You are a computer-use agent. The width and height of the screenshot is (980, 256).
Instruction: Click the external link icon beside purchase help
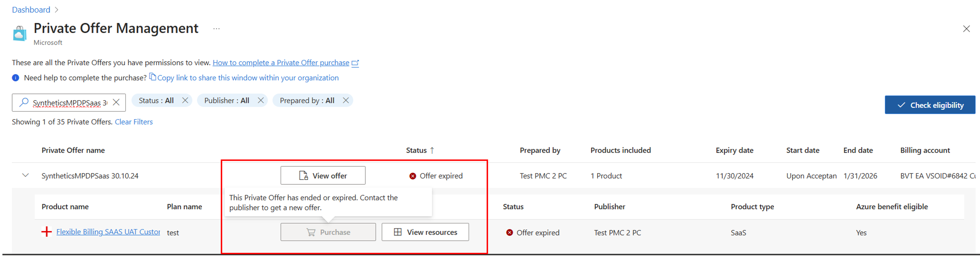pos(355,63)
